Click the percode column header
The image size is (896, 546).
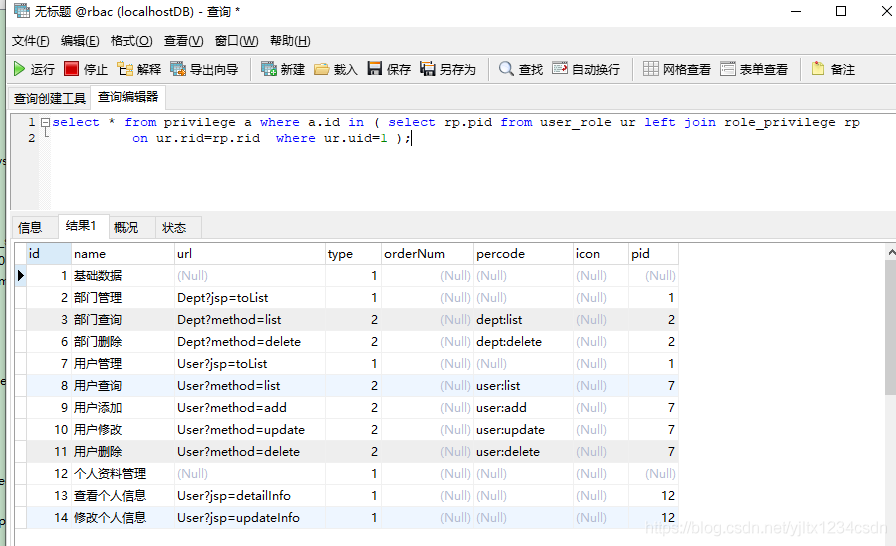click(x=523, y=254)
